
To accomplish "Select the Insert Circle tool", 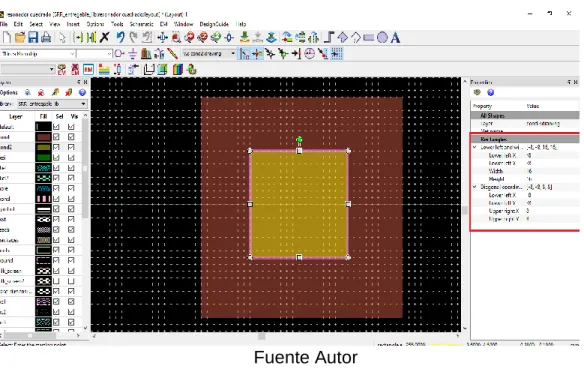I will click(x=382, y=38).
